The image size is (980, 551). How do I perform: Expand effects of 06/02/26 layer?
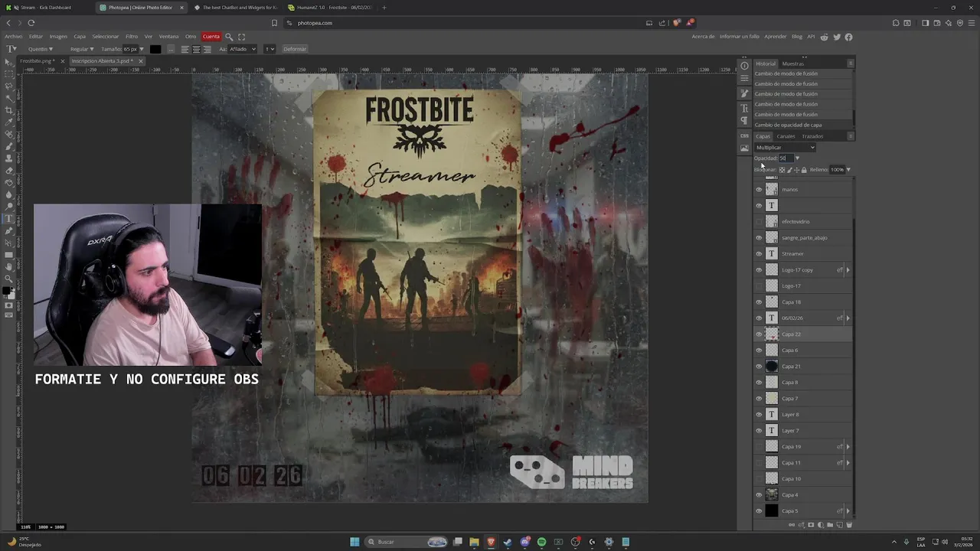pyautogui.click(x=848, y=318)
